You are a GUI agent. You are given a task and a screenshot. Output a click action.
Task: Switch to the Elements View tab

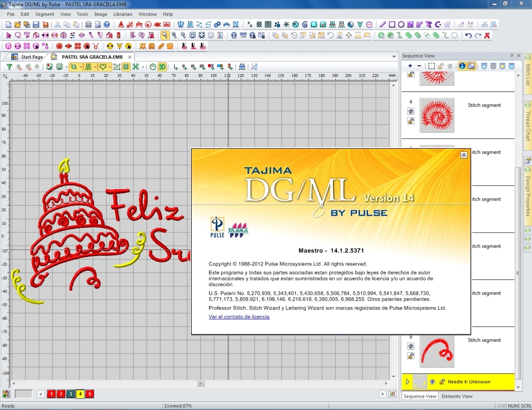coord(456,396)
